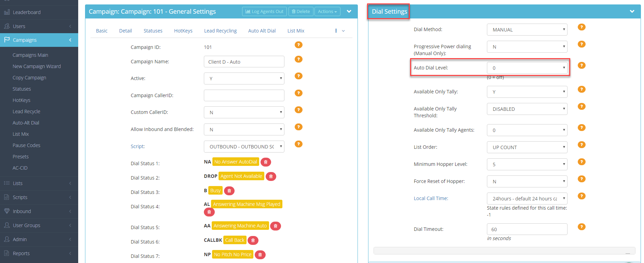Click the Campaign CallerID input field
This screenshot has width=644, height=263.
click(244, 95)
